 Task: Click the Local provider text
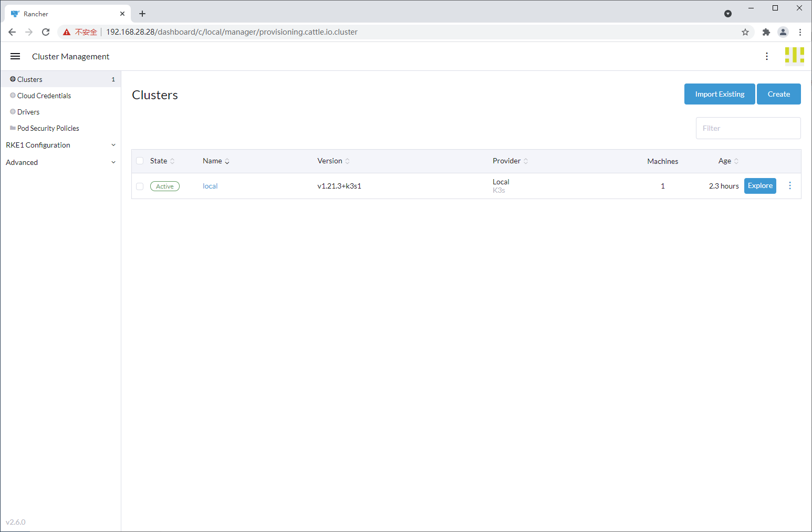click(501, 182)
